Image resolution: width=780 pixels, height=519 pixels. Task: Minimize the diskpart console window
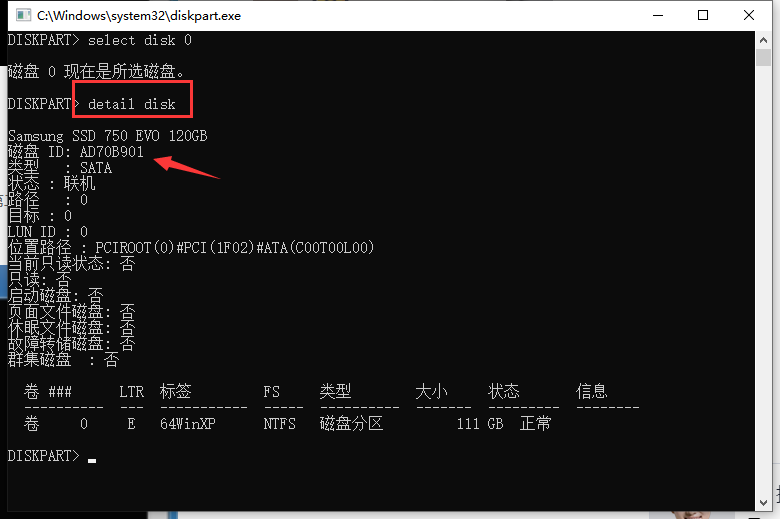[x=658, y=16]
